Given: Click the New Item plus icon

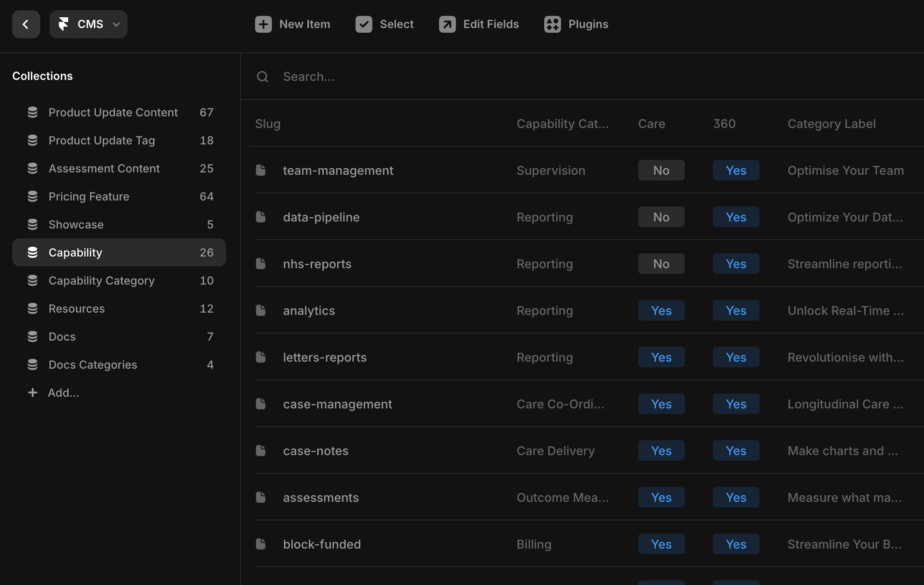Looking at the screenshot, I should click(x=263, y=24).
